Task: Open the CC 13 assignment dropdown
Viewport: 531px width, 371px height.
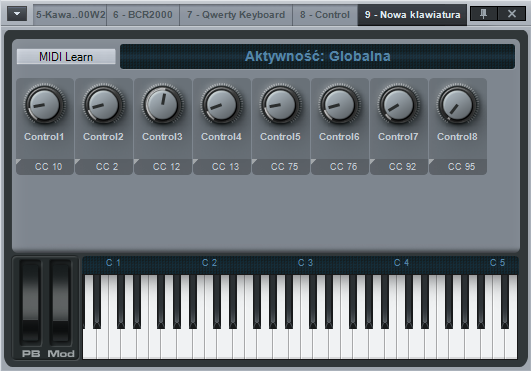Action: (222, 167)
